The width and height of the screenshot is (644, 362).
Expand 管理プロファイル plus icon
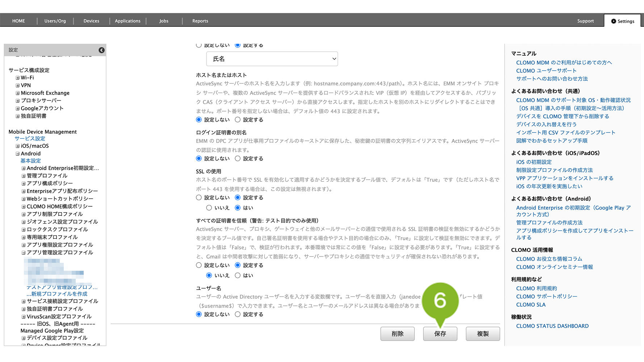24,176
